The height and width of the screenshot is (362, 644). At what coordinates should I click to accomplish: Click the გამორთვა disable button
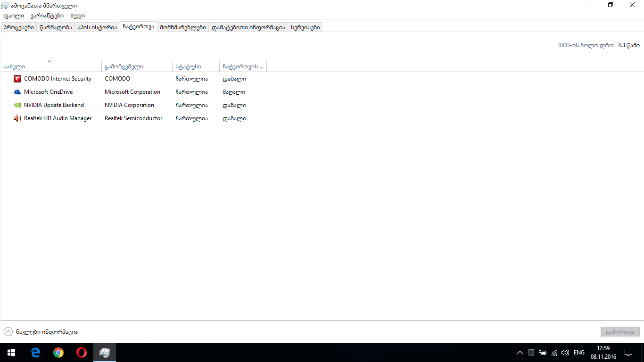620,332
